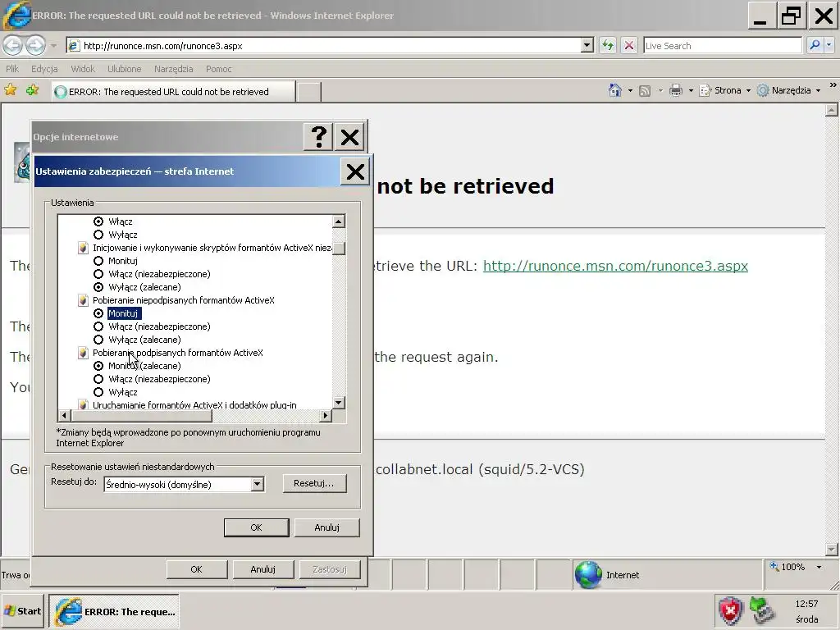The width and height of the screenshot is (840, 630).
Task: Open the Ulubione menu
Action: [x=125, y=69]
